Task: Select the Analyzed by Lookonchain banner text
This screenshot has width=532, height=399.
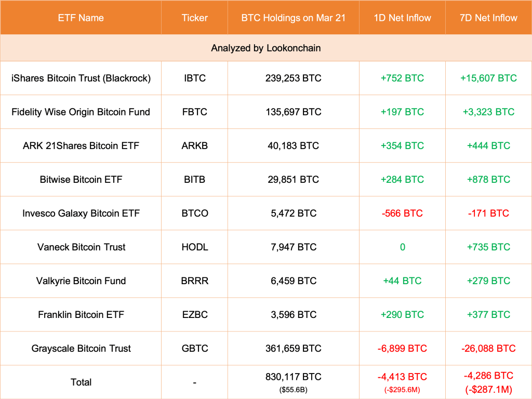Action: 265,48
